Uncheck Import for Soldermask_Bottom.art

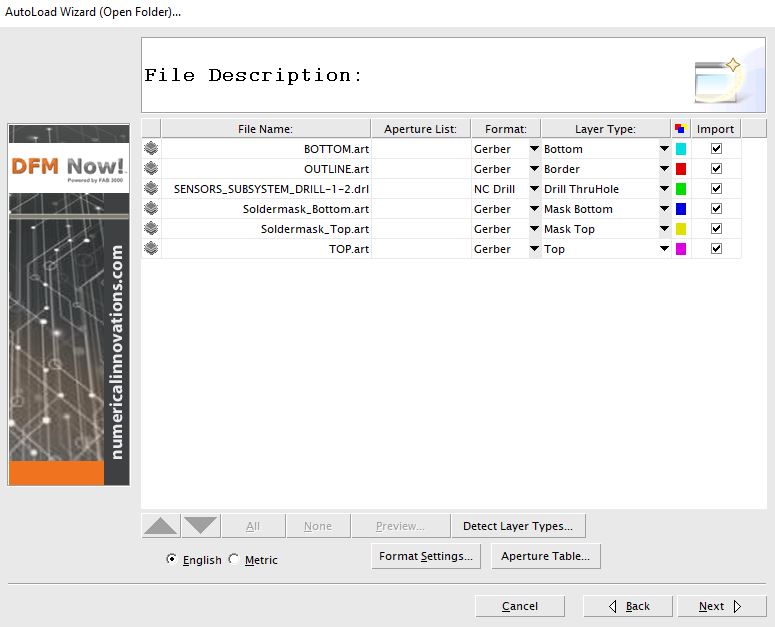[716, 209]
